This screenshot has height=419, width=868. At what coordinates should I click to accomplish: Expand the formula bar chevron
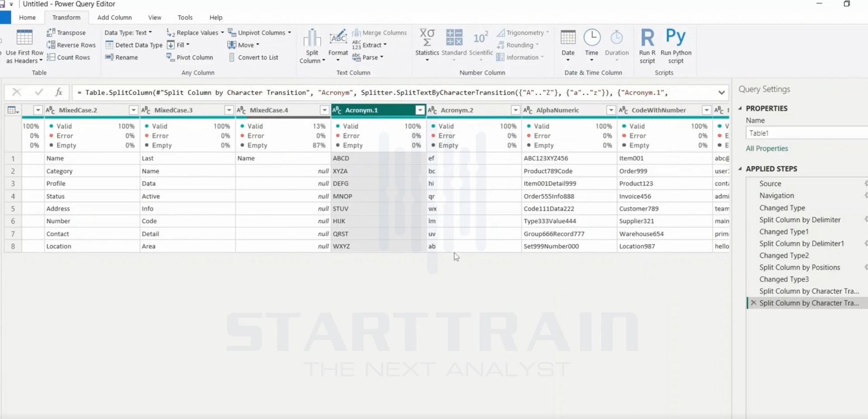(x=721, y=92)
